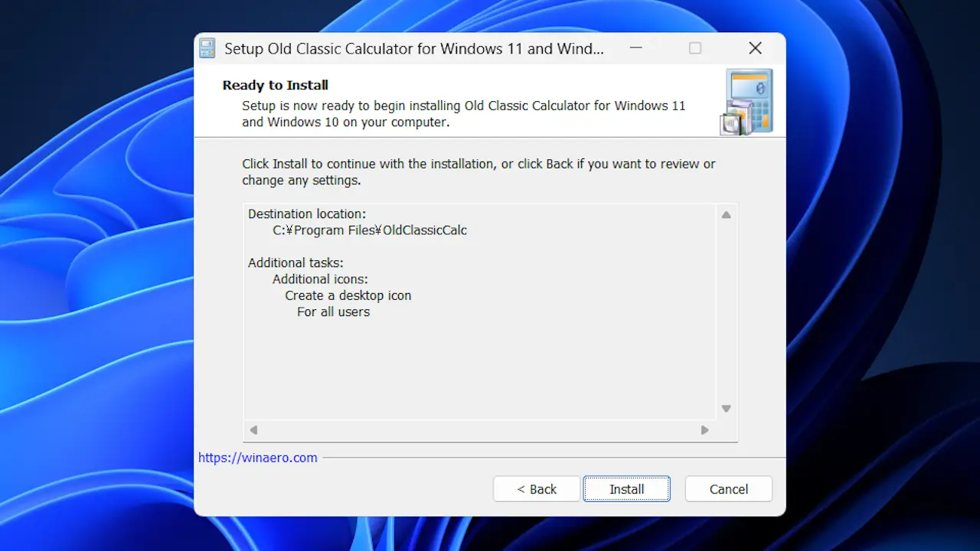
Task: Click the calculator installer image in header
Action: [747, 102]
